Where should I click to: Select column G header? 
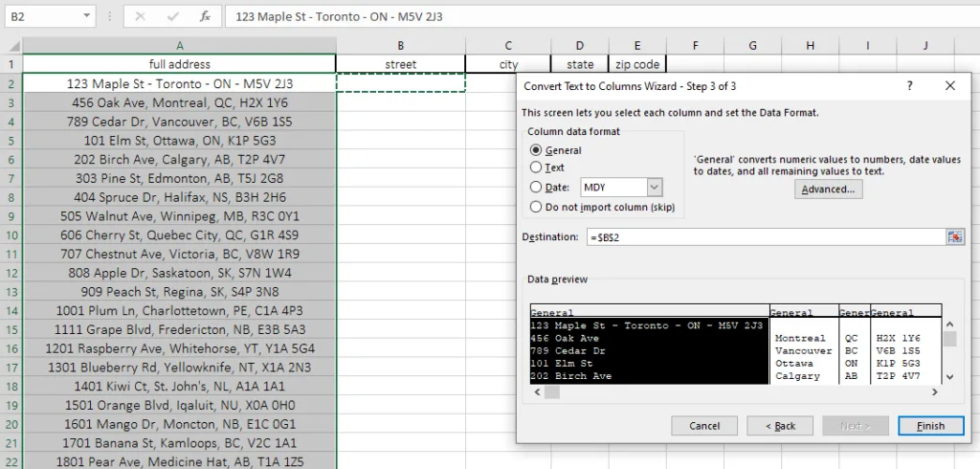click(752, 46)
